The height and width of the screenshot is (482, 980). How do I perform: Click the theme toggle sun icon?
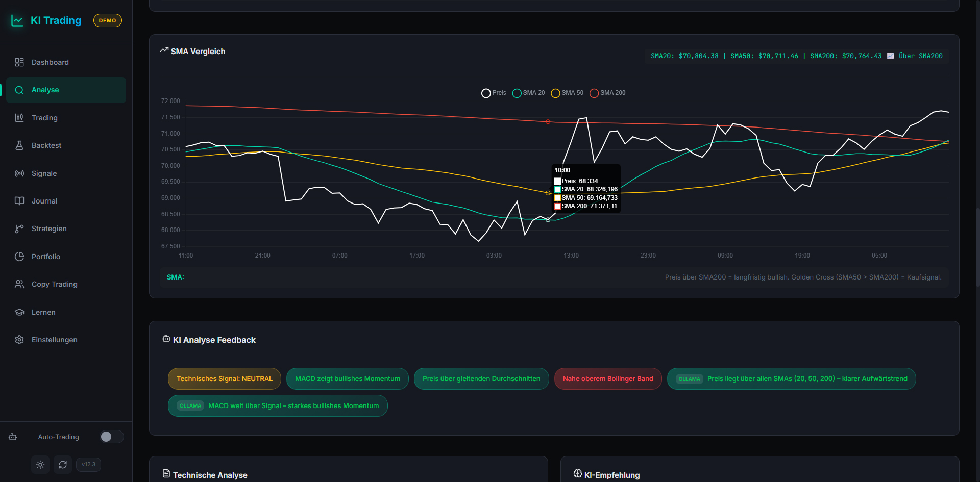tap(40, 465)
